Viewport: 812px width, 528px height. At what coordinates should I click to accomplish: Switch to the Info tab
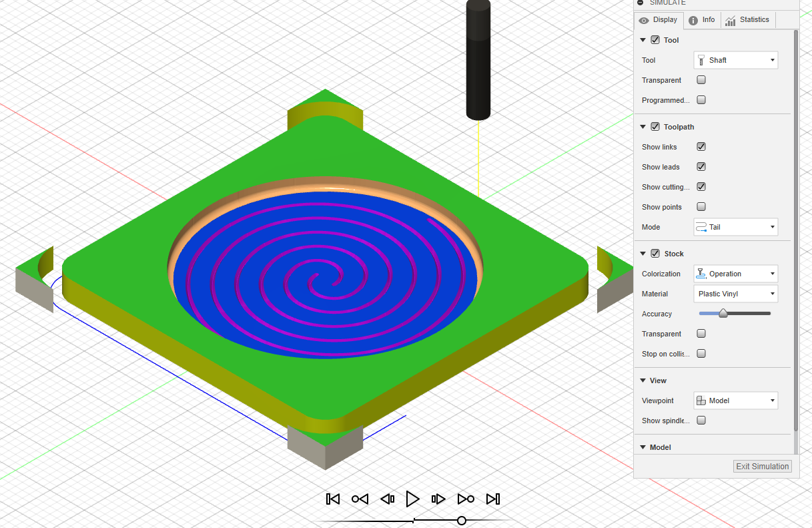click(x=702, y=19)
